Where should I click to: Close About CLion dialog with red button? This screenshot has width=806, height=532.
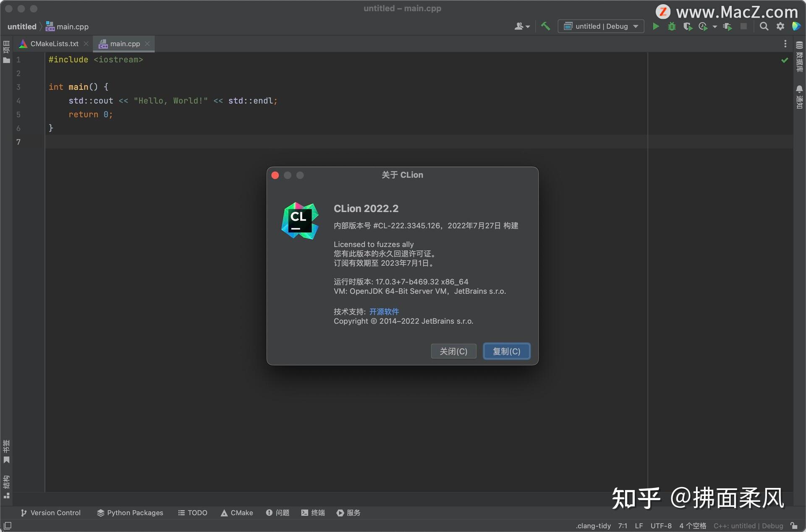point(275,175)
